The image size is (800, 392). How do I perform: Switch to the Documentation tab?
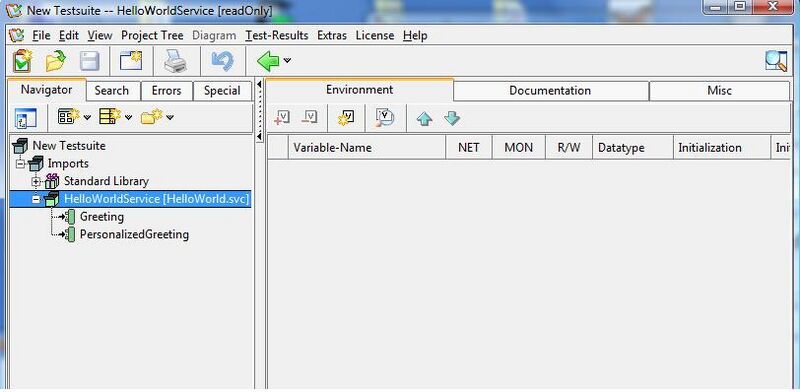coord(551,91)
